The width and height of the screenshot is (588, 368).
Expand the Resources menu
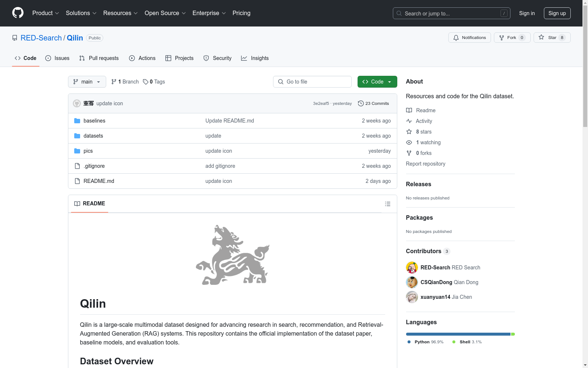click(121, 13)
